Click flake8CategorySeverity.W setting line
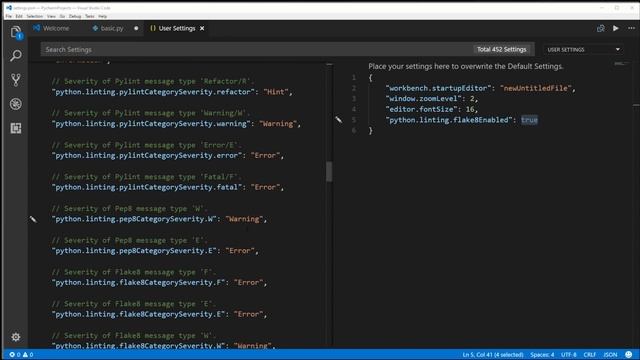This screenshot has height=360, width=640. pos(163,345)
